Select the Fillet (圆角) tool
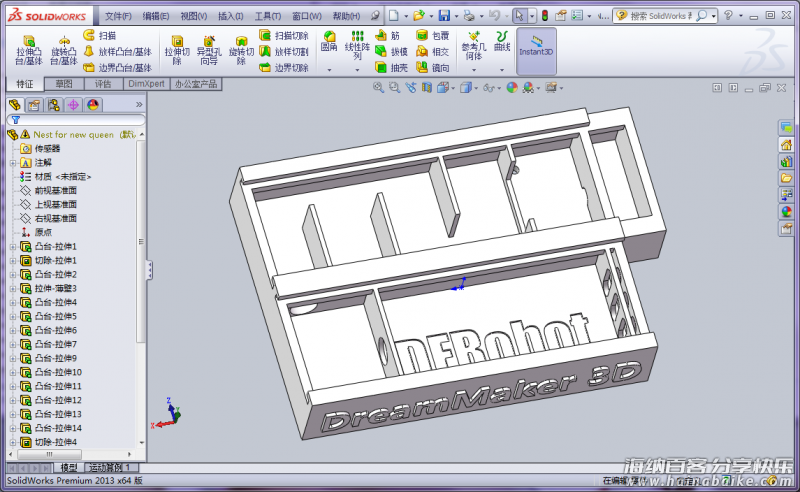Image resolution: width=800 pixels, height=492 pixels. click(329, 41)
